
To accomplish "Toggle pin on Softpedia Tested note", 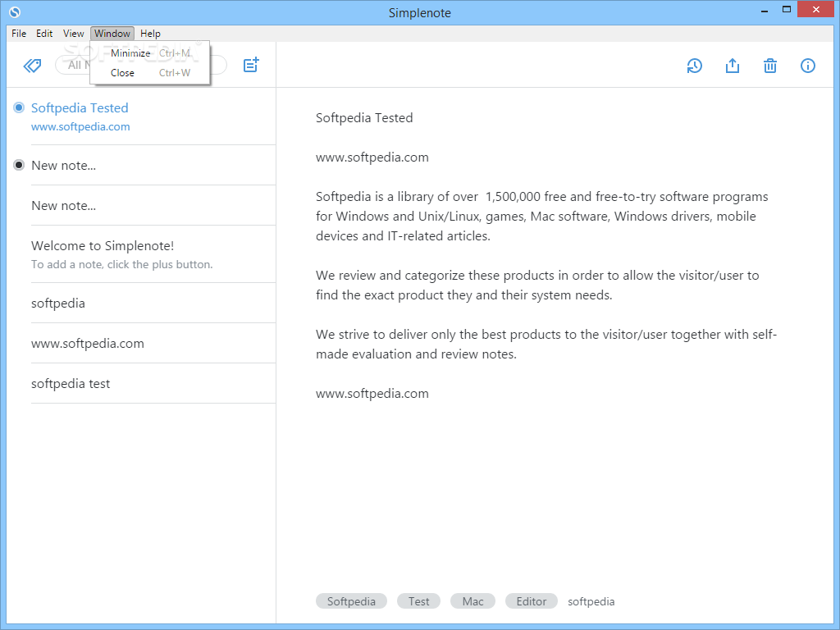I will coord(19,107).
